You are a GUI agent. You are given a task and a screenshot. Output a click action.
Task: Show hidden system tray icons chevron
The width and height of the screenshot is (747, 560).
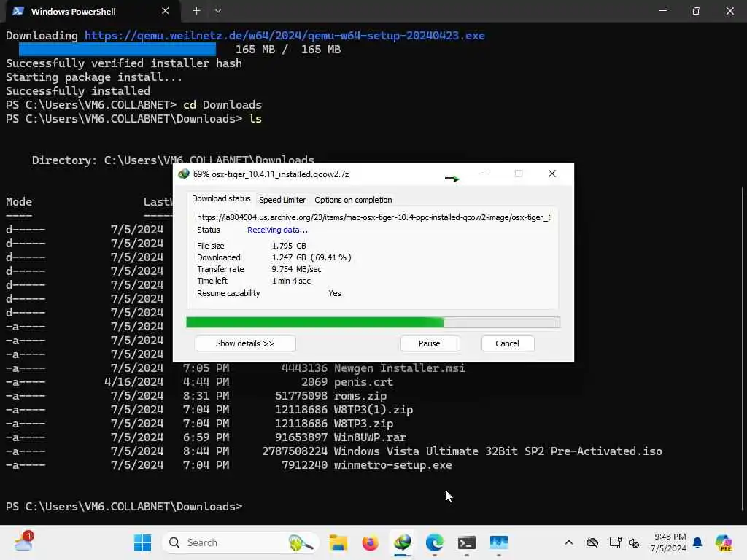569,542
